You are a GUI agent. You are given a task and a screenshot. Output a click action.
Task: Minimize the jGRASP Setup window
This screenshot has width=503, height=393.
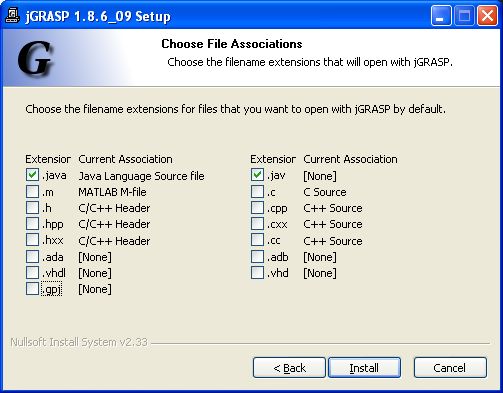click(441, 15)
